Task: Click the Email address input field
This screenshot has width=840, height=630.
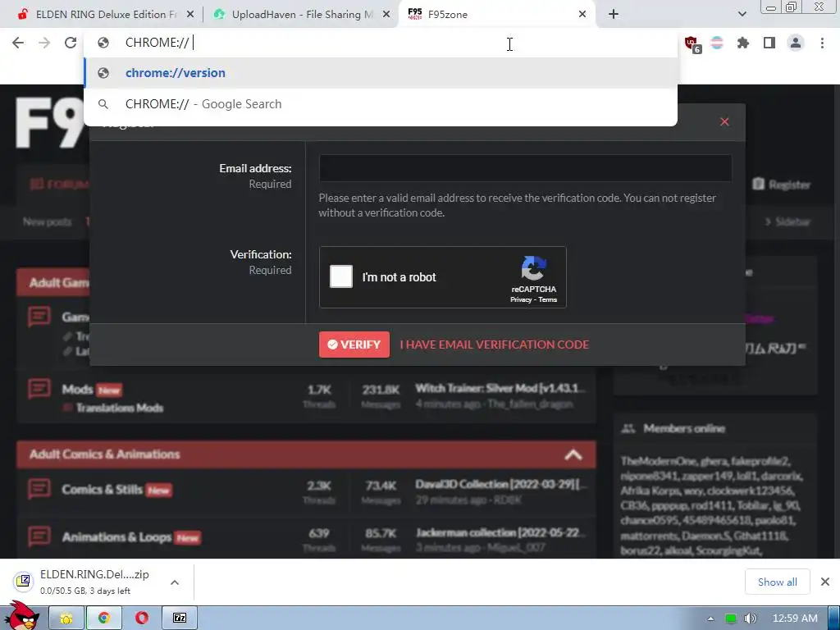Action: pyautogui.click(x=525, y=168)
